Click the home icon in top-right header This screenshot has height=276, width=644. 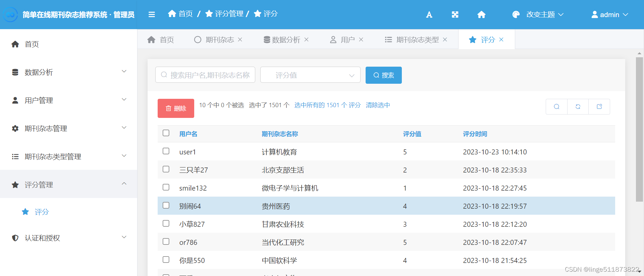[481, 14]
